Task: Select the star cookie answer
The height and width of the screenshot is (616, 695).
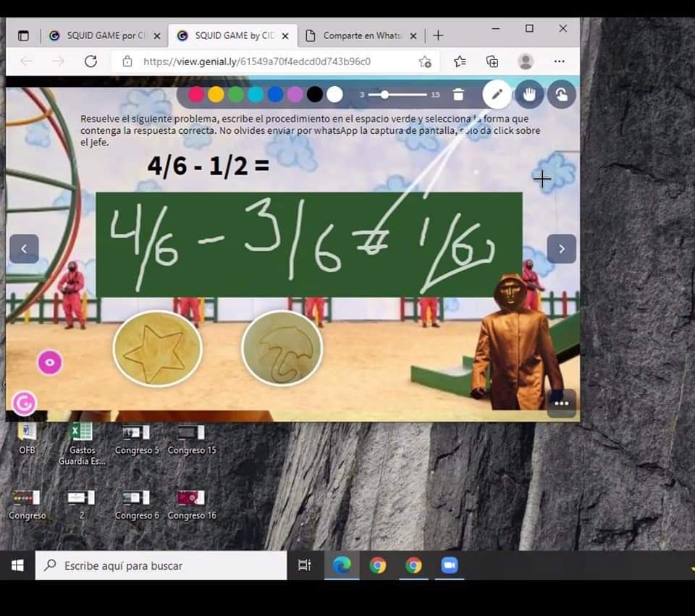Action: pyautogui.click(x=157, y=348)
